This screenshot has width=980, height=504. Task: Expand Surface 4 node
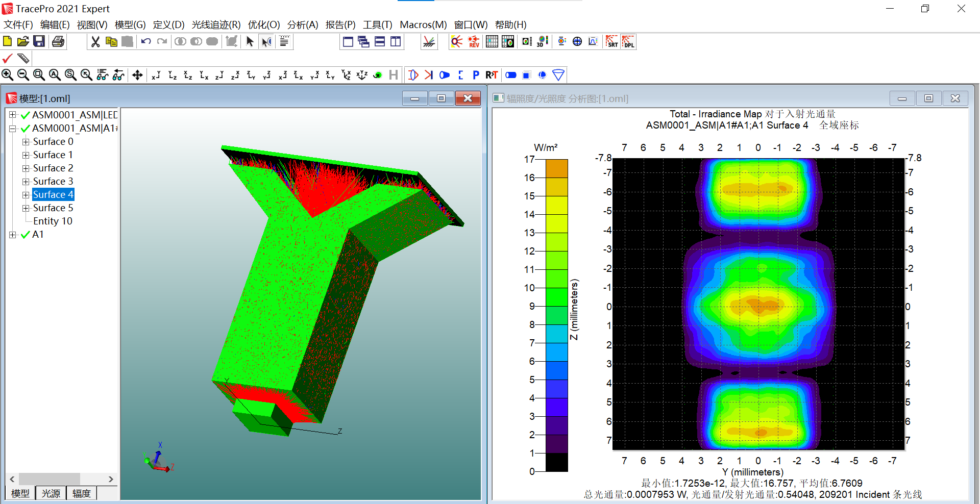pyautogui.click(x=26, y=195)
